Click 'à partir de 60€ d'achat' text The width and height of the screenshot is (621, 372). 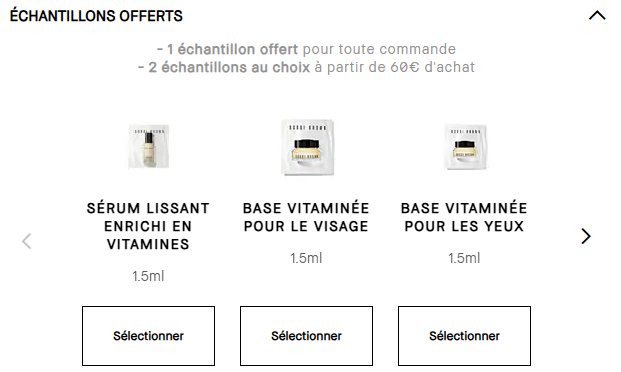click(394, 67)
